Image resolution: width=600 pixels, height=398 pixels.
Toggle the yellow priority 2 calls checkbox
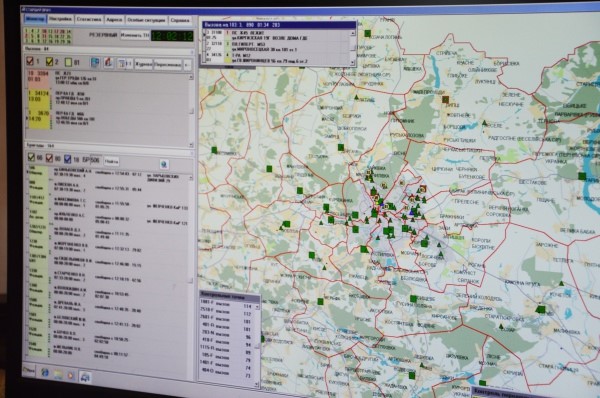[x=49, y=62]
